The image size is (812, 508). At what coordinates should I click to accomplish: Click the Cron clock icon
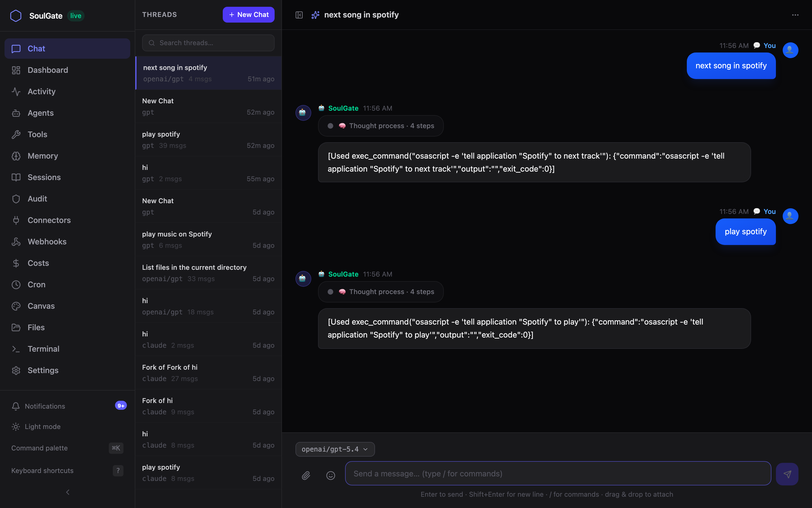pos(16,284)
